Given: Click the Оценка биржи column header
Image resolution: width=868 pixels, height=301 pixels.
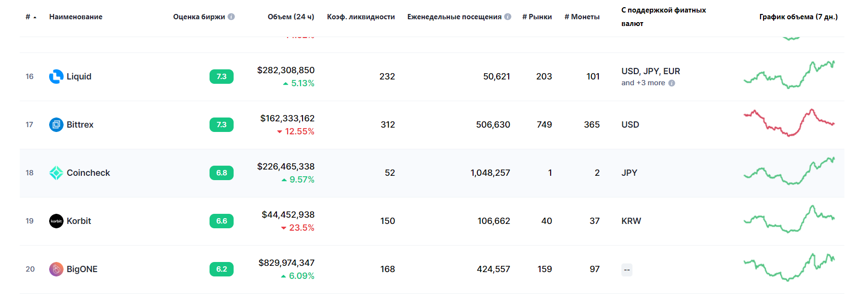Looking at the screenshot, I should point(199,17).
